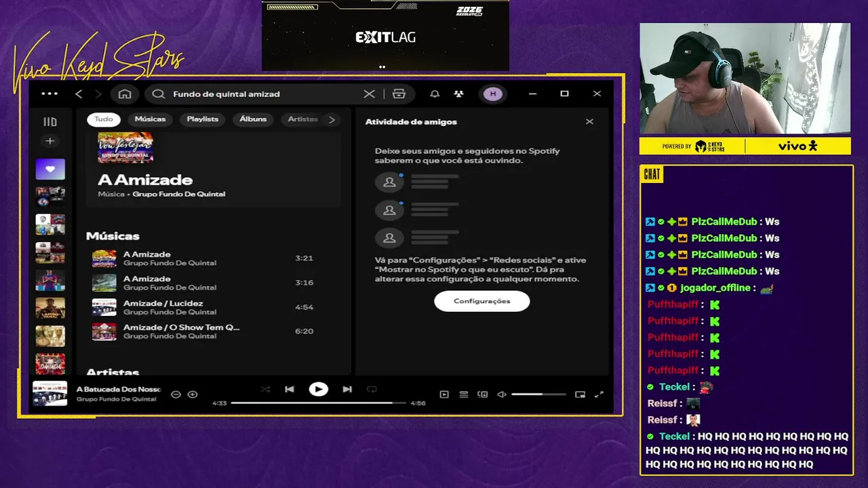Open the miniplayer icon
Screen dimensions: 868x488
tap(580, 394)
